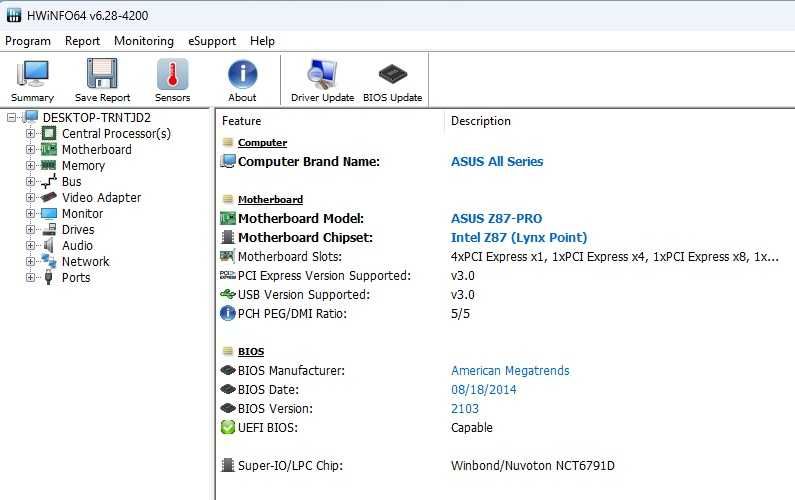
Task: Select the Video Adapter card icon
Action: [x=49, y=197]
